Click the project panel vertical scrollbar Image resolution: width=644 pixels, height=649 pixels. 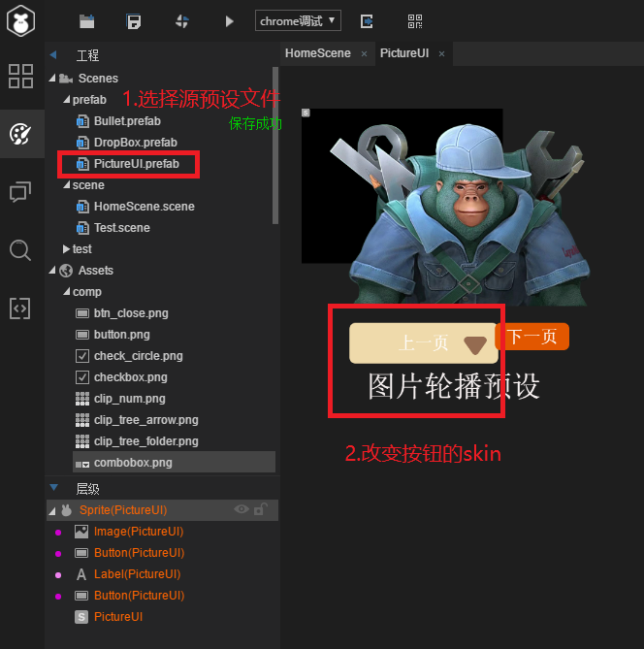[275, 145]
